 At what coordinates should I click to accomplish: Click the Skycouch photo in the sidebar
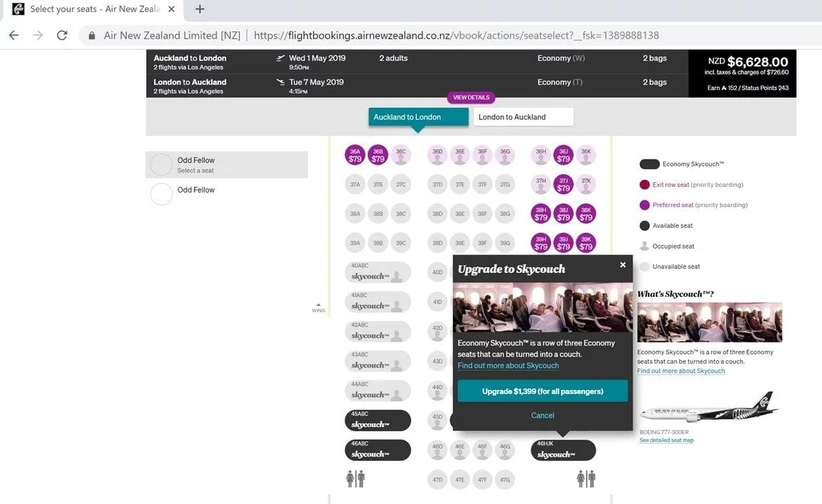coord(710,322)
